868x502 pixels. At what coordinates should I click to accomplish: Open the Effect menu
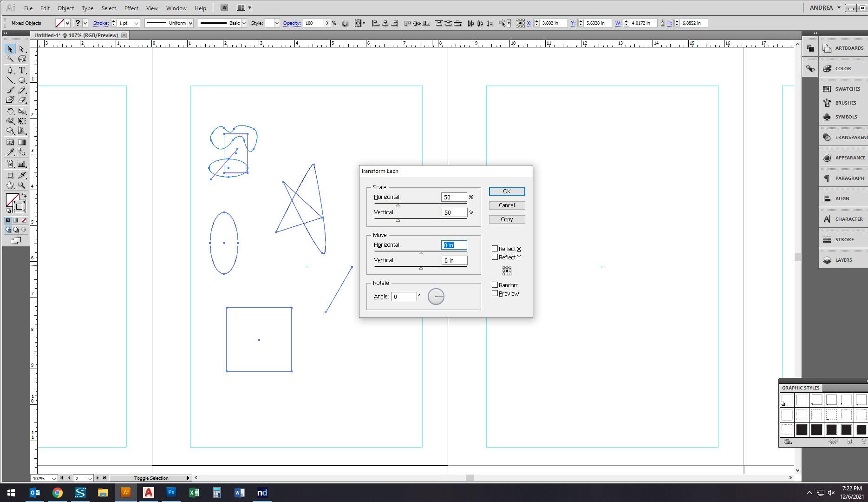(131, 7)
